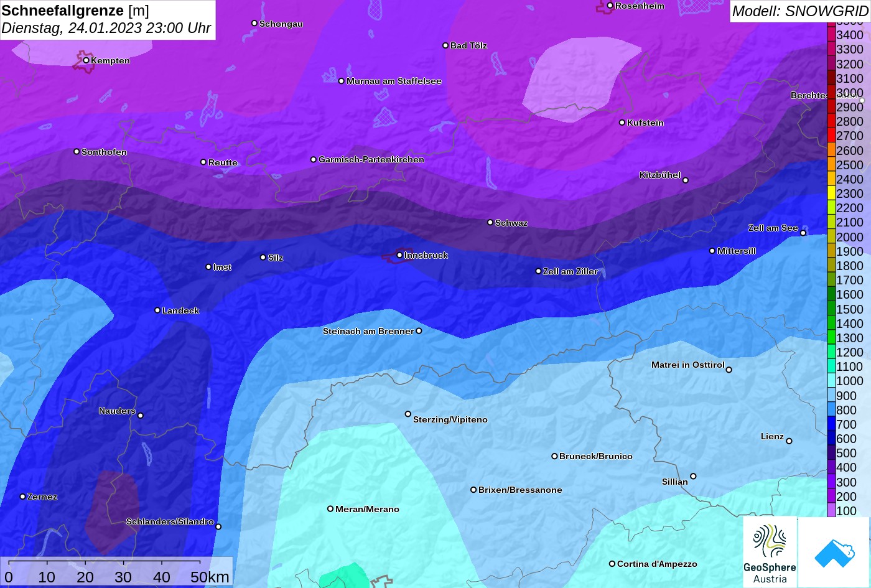871x588 pixels.
Task: Select the 700 m blue legend swatch
Action: pyautogui.click(x=831, y=424)
